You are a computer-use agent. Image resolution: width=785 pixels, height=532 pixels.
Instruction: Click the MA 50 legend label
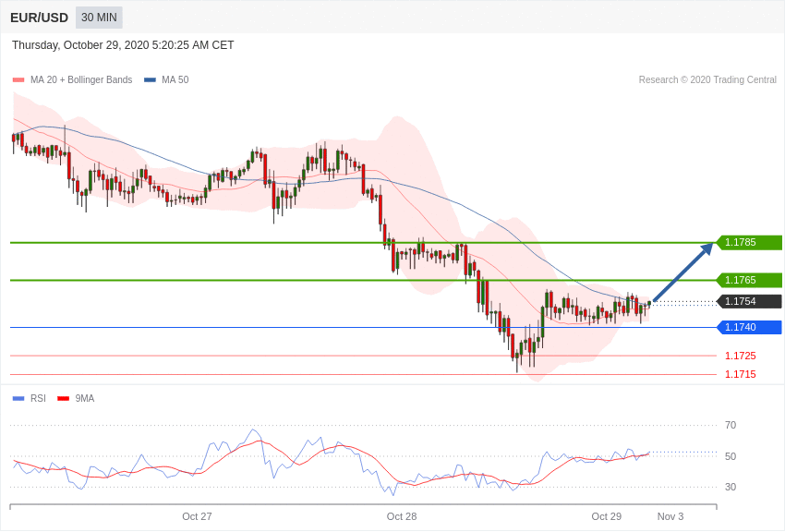click(x=175, y=80)
